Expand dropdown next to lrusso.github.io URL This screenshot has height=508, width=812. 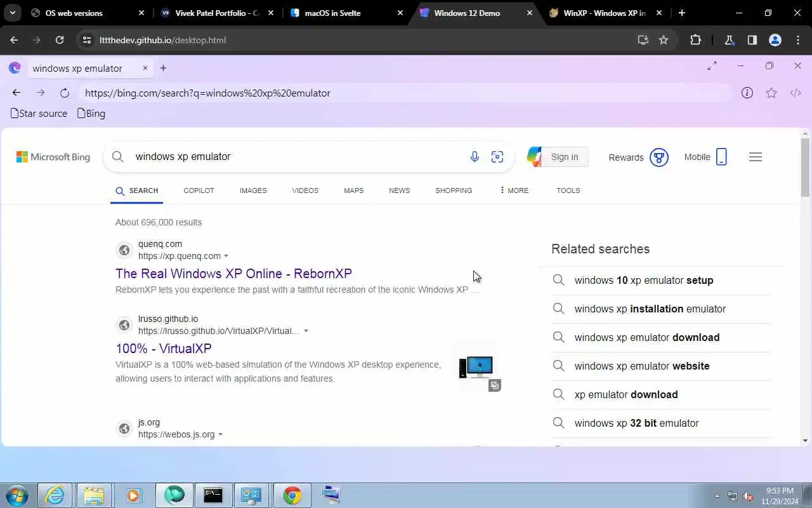click(x=306, y=331)
